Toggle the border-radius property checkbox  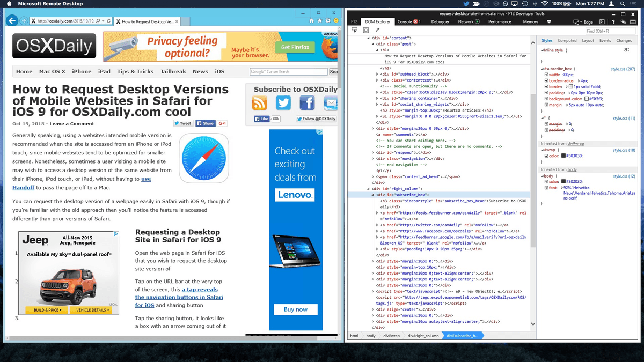[x=547, y=81]
